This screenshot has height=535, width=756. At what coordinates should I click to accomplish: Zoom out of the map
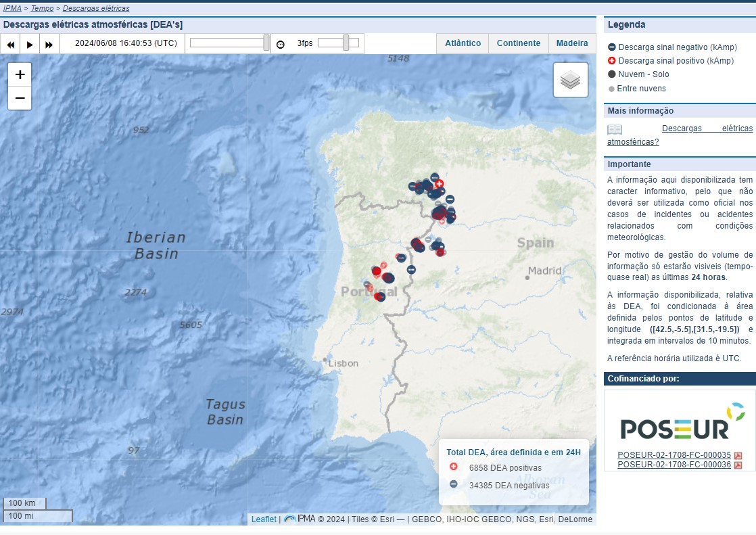(x=20, y=98)
